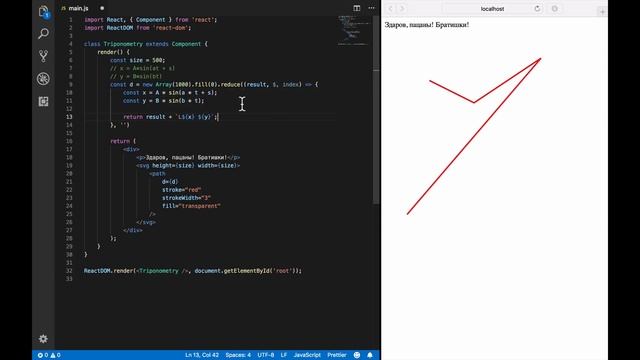
Task: Click Ln 13, Col 42 cursor position
Action: pos(202,355)
